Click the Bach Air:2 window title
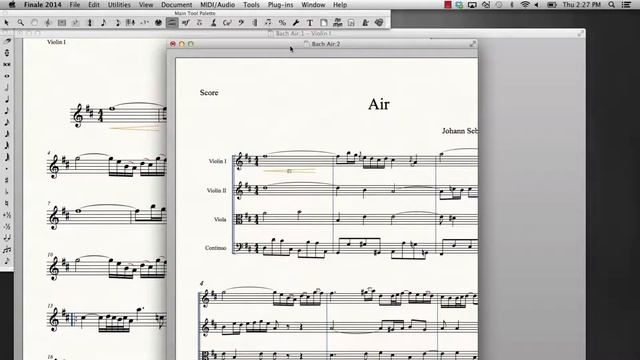 (x=325, y=44)
